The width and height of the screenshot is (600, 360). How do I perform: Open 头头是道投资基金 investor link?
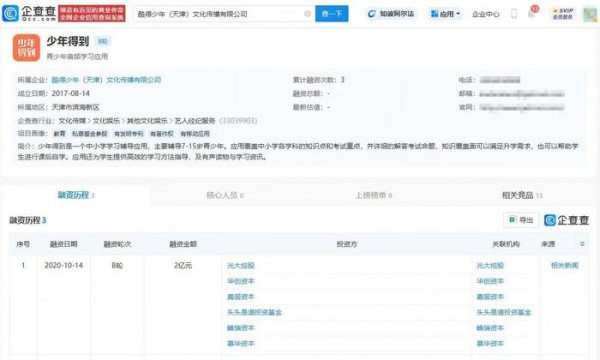pos(254,312)
